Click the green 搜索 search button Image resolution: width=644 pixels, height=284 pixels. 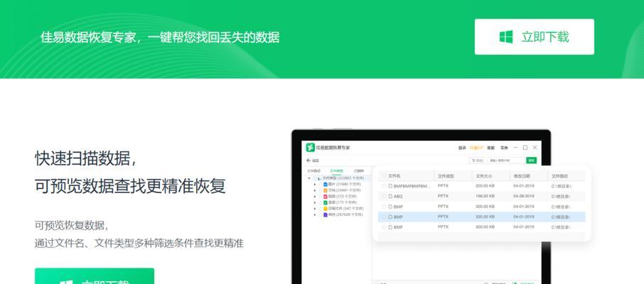pyautogui.click(x=532, y=160)
